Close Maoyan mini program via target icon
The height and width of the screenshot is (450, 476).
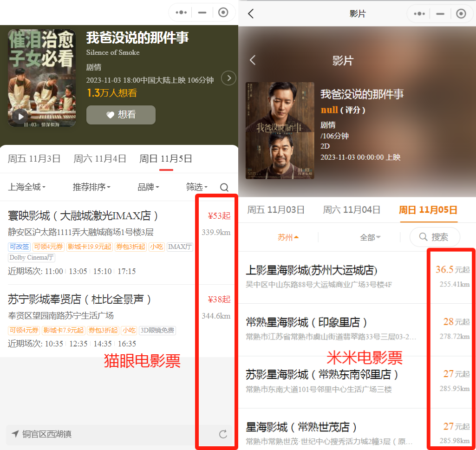click(x=223, y=13)
